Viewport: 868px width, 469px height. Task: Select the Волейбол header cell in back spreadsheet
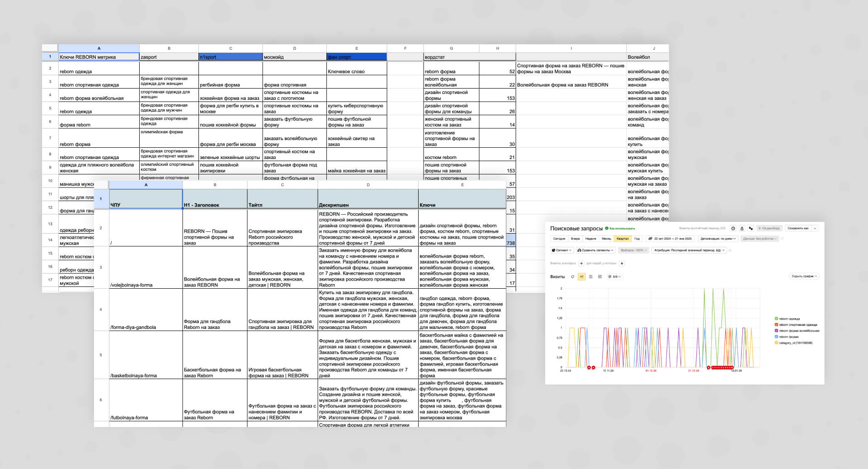pyautogui.click(x=647, y=57)
